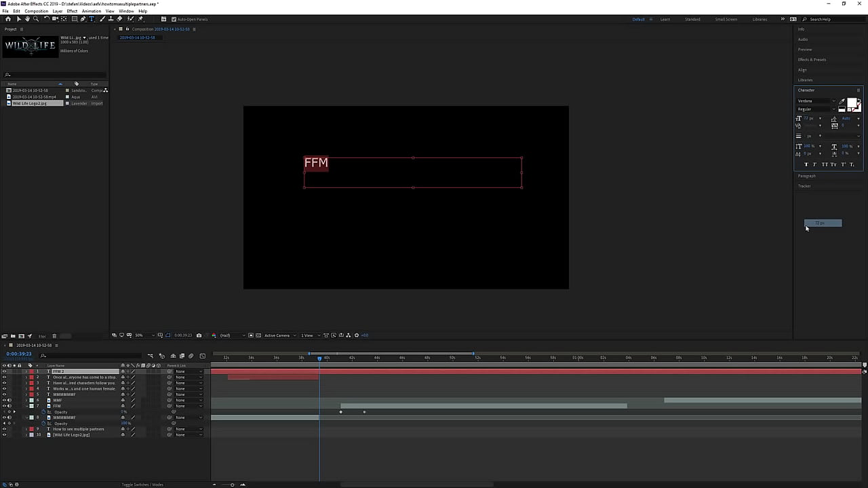This screenshot has height=488, width=868.
Task: Pick the Pen tool
Action: (83, 19)
